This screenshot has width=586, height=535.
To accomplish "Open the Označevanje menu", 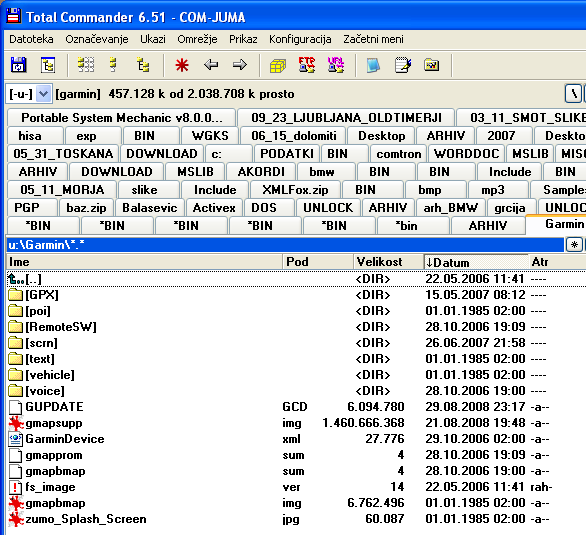I will point(97,39).
